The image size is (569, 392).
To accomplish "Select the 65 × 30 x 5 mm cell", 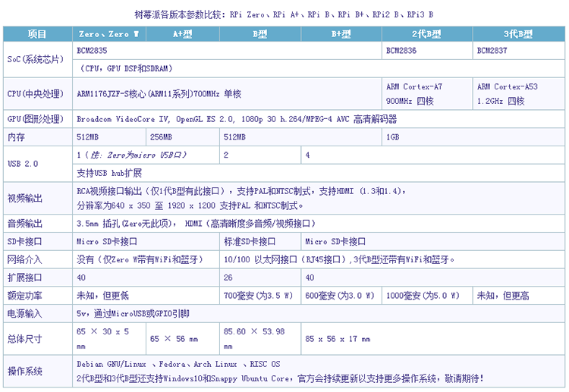I will click(x=109, y=339).
